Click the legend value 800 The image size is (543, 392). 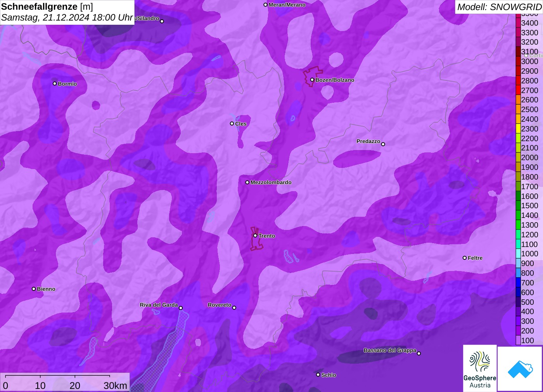(x=527, y=273)
